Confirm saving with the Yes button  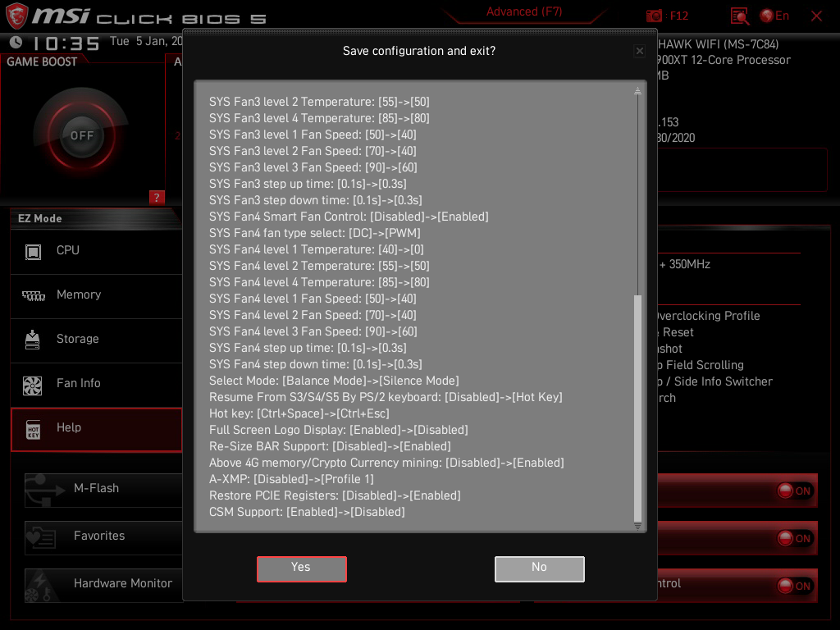point(302,568)
